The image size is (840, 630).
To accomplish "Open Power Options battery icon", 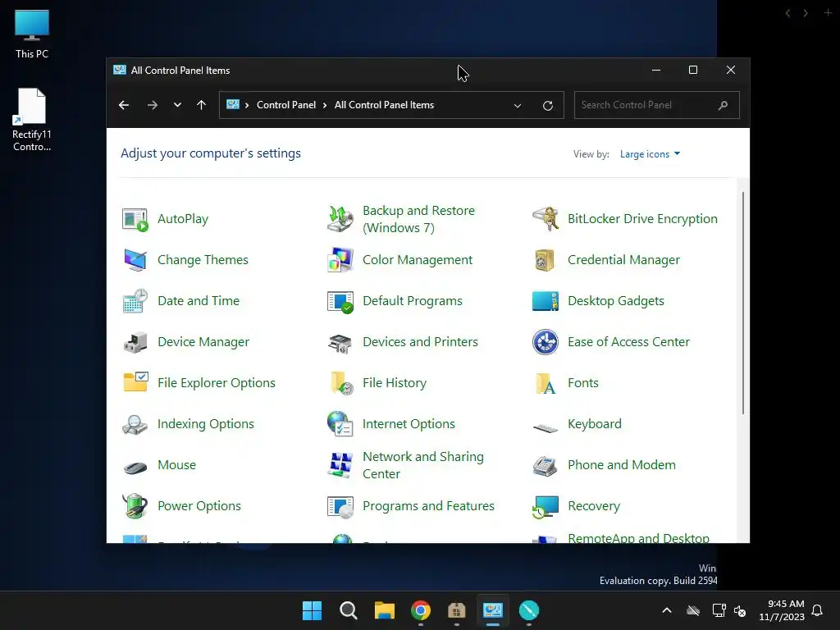I will click(135, 505).
